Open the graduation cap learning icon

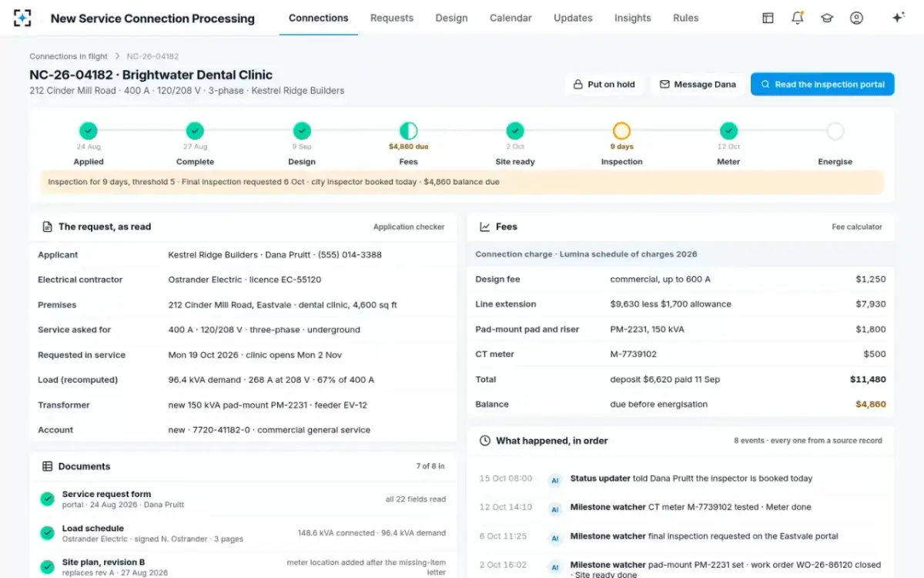(827, 18)
